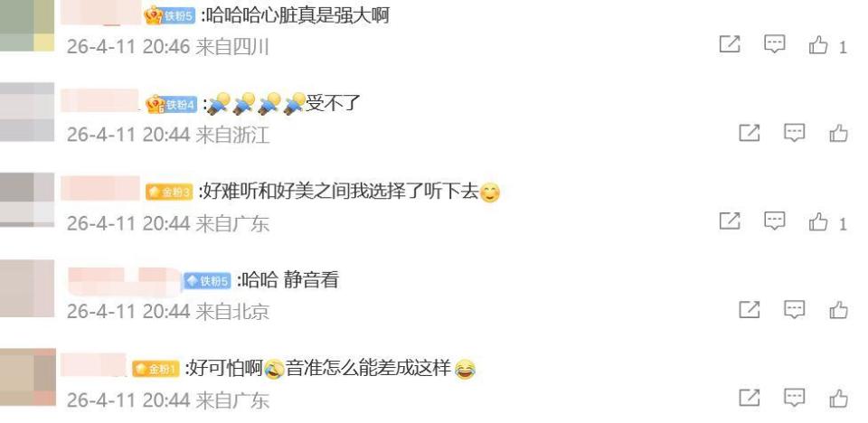868x423 pixels.
Task: Open the avatar of the 北京 commenter
Action: pyautogui.click(x=27, y=288)
